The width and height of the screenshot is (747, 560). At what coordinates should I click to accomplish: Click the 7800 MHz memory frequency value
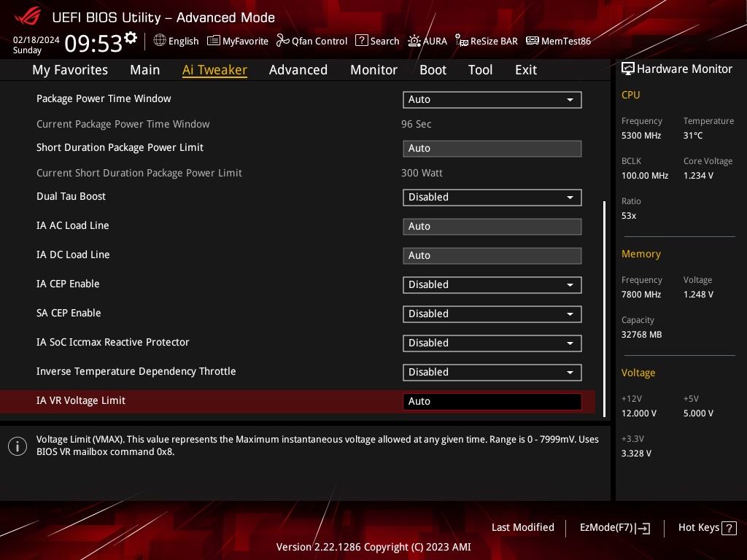tap(640, 295)
